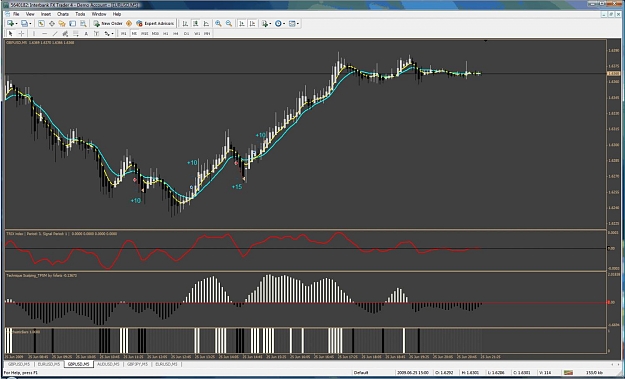Zoom out on the chart
This screenshot has height=379, width=625.
tap(229, 24)
